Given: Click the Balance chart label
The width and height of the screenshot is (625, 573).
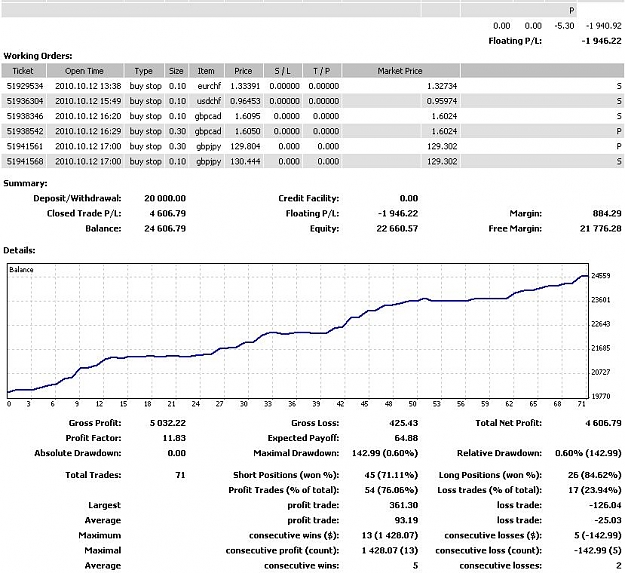Looking at the screenshot, I should (x=21, y=270).
